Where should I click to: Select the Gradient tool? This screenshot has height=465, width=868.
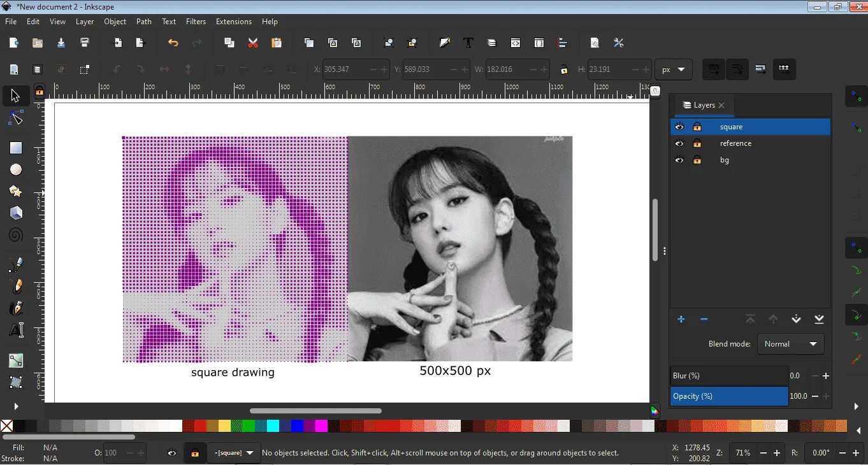(16, 361)
